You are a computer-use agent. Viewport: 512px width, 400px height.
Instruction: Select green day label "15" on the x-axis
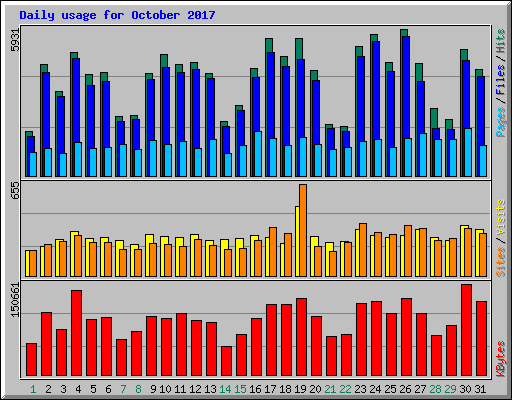240,389
